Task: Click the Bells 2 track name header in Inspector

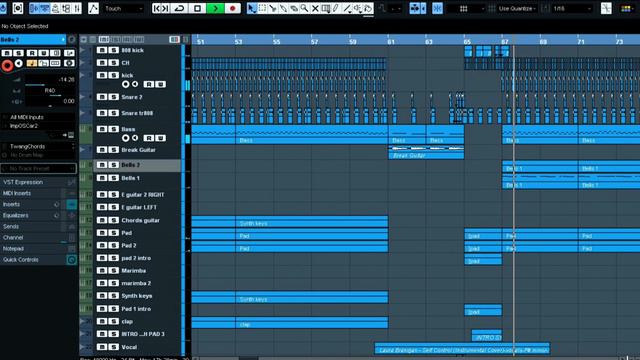Action: pos(32,40)
